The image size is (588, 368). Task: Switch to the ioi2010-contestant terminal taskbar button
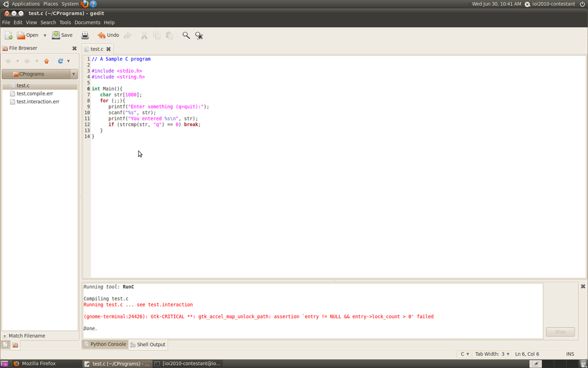[x=188, y=364]
